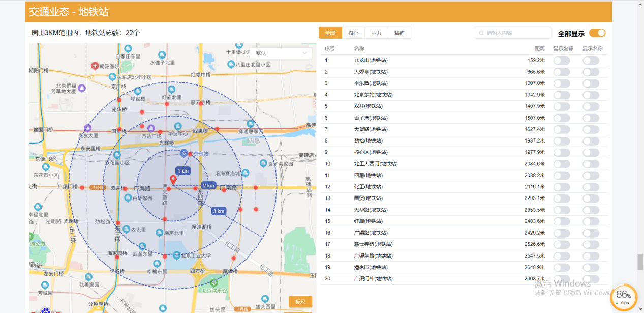The image size is (644, 313).
Task: Click the search magnifier icon in the input box
Action: pos(481,33)
